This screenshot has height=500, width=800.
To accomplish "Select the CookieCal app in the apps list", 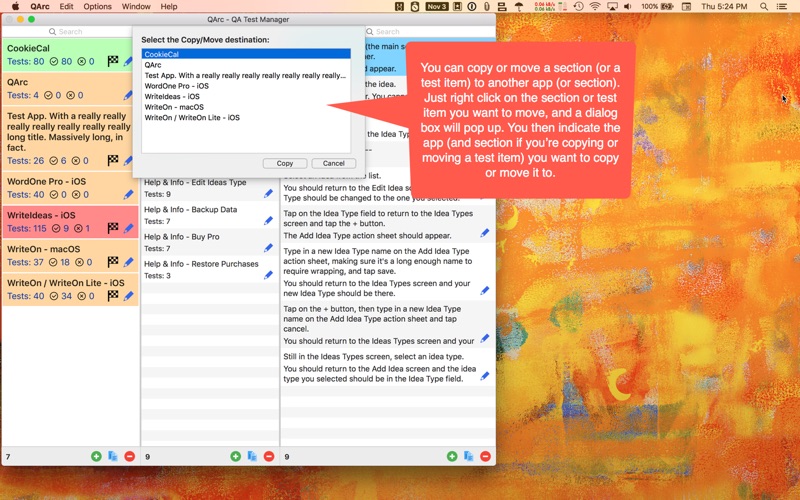I will [x=70, y=55].
